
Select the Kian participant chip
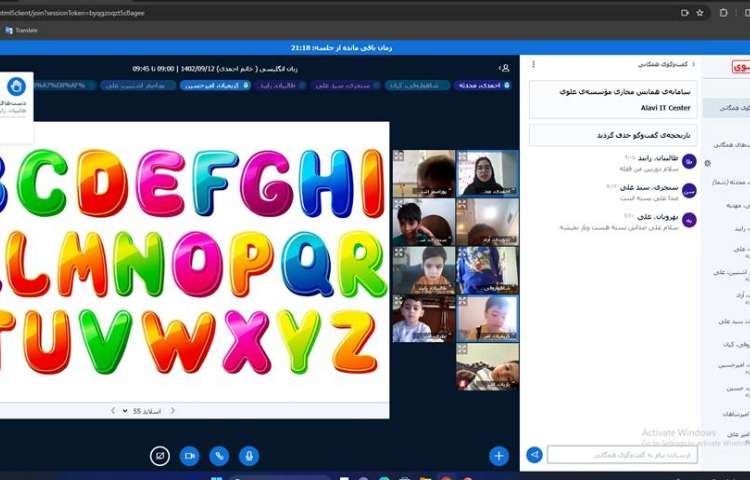(x=417, y=86)
